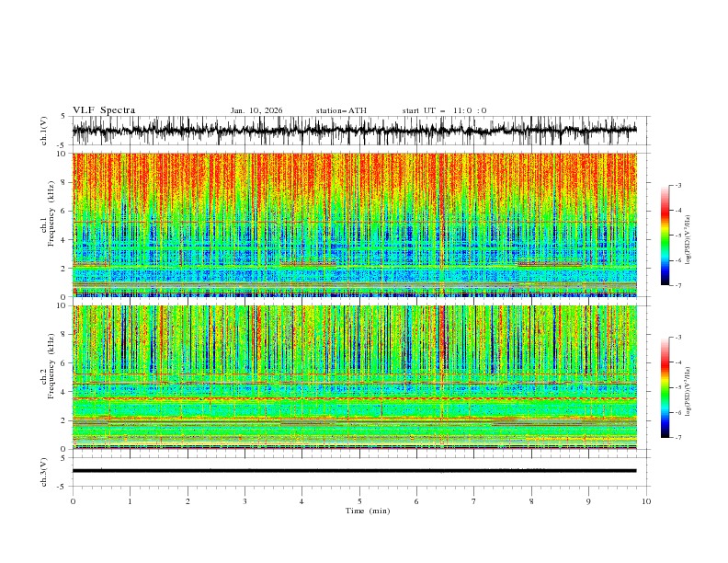This screenshot has height=563, width=728.
Task: Click the ch.1 spectrogram plot
Action: point(355,224)
